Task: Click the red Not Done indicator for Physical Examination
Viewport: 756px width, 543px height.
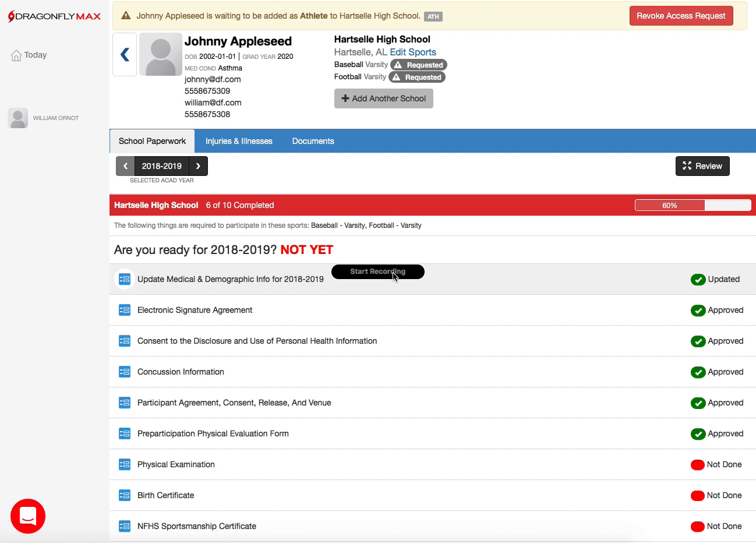Action: coord(697,465)
